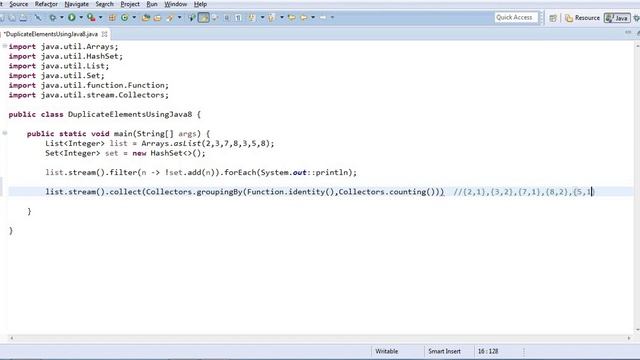
Task: Click the import java.util.stream.Collectors line
Action: click(x=89, y=95)
